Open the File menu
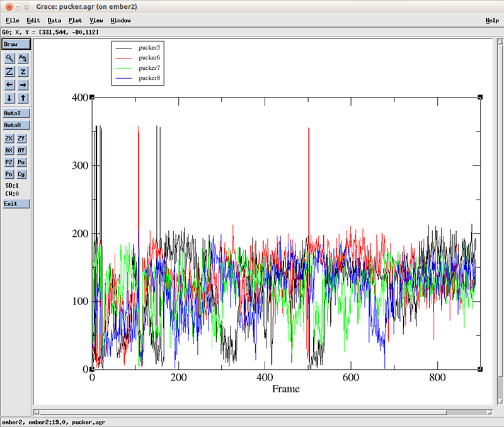Image resolution: width=504 pixels, height=427 pixels. (x=12, y=21)
